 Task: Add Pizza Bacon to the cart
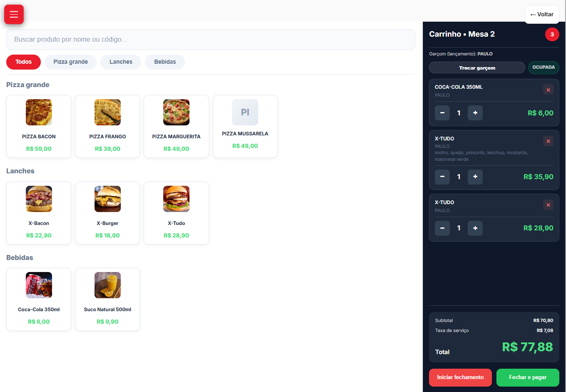(39, 126)
